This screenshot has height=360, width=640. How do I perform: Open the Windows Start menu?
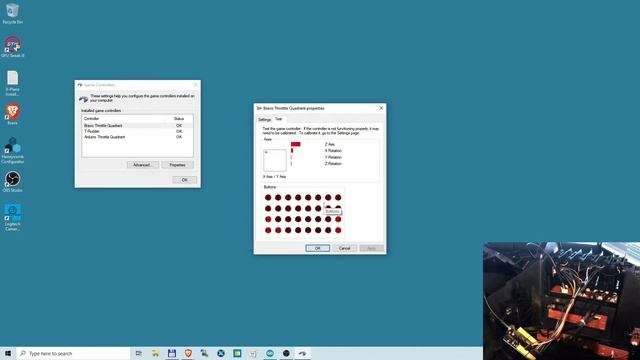point(8,353)
